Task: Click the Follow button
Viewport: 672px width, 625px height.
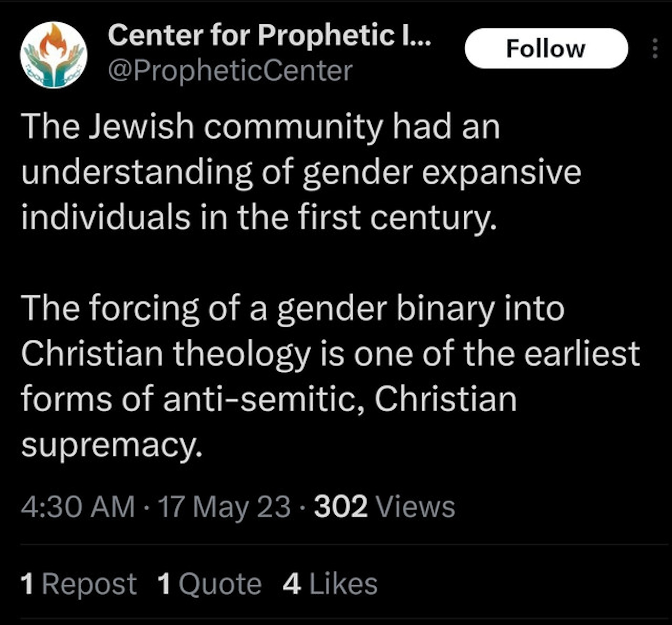Action: [x=546, y=48]
